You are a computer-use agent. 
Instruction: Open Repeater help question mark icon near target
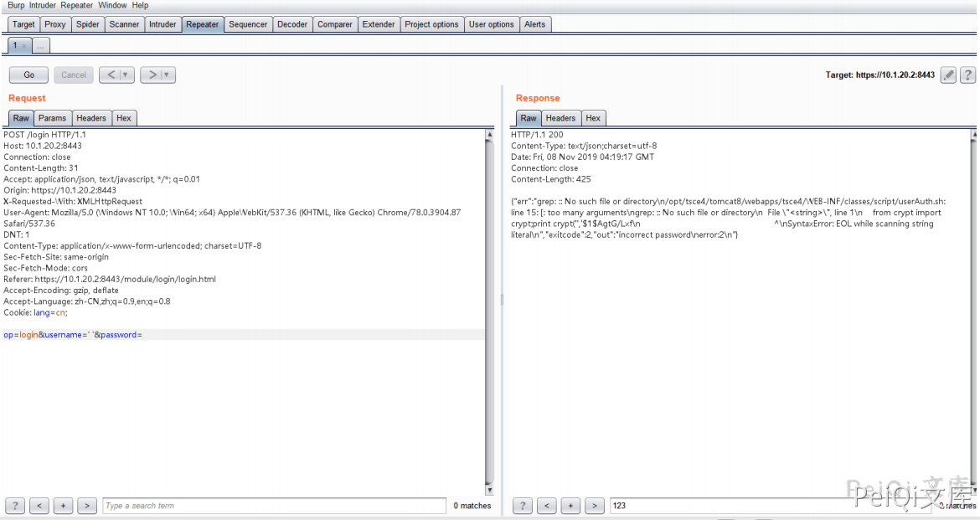click(x=967, y=75)
